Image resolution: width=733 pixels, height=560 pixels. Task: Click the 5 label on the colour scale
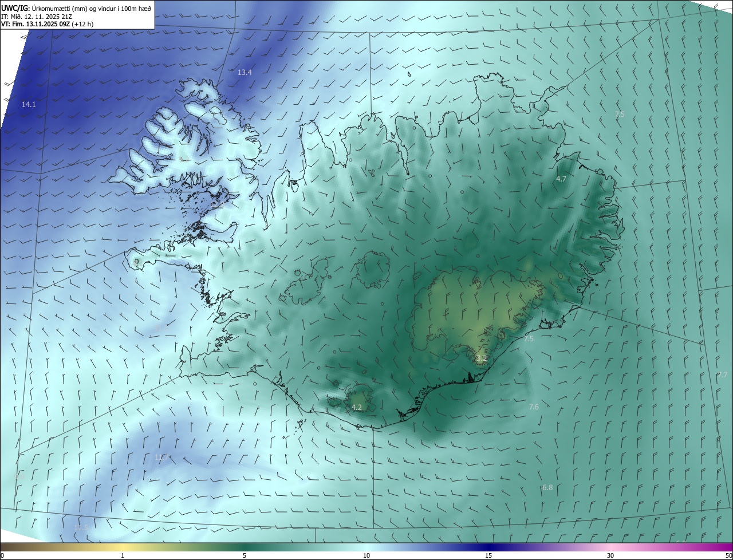coord(245,556)
